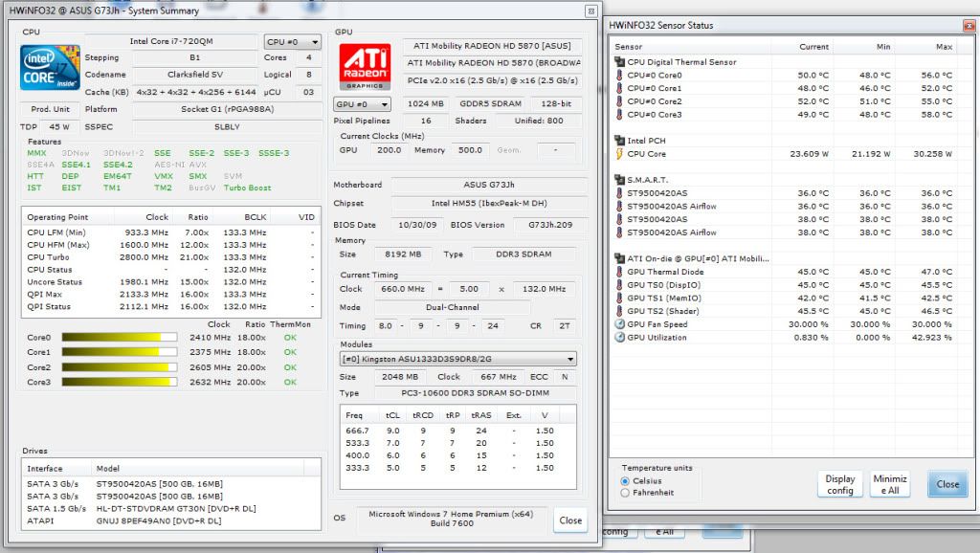The width and height of the screenshot is (980, 553).
Task: Click the tRAS column header
Action: coord(480,415)
